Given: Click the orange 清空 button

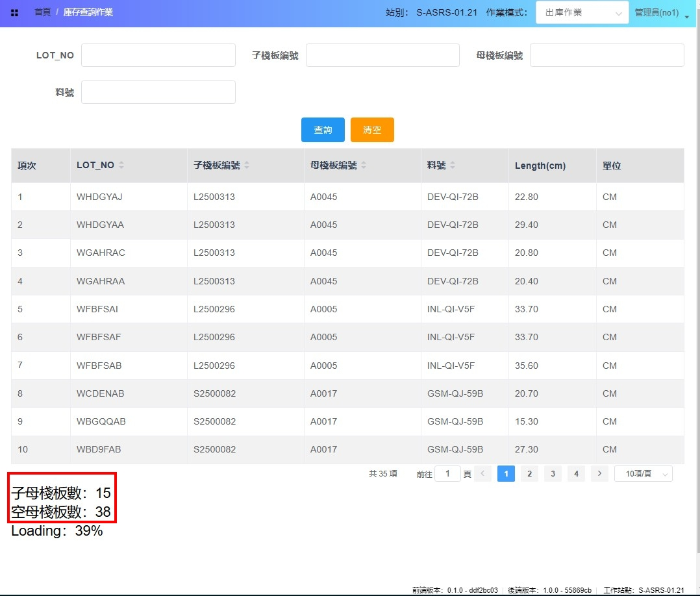Looking at the screenshot, I should coord(372,130).
